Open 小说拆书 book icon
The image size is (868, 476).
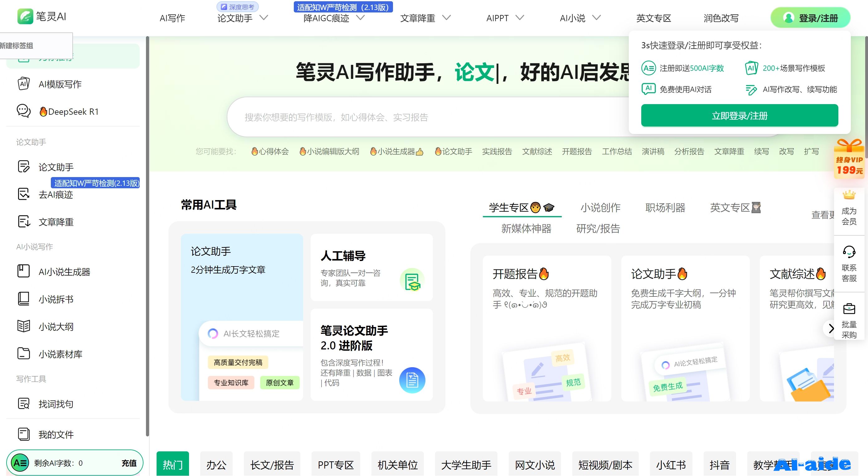24,299
